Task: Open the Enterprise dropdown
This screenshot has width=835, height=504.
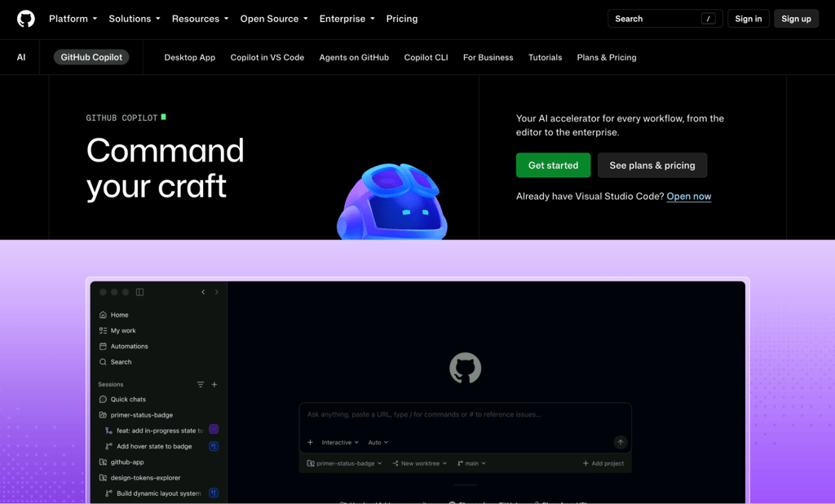Action: point(347,19)
